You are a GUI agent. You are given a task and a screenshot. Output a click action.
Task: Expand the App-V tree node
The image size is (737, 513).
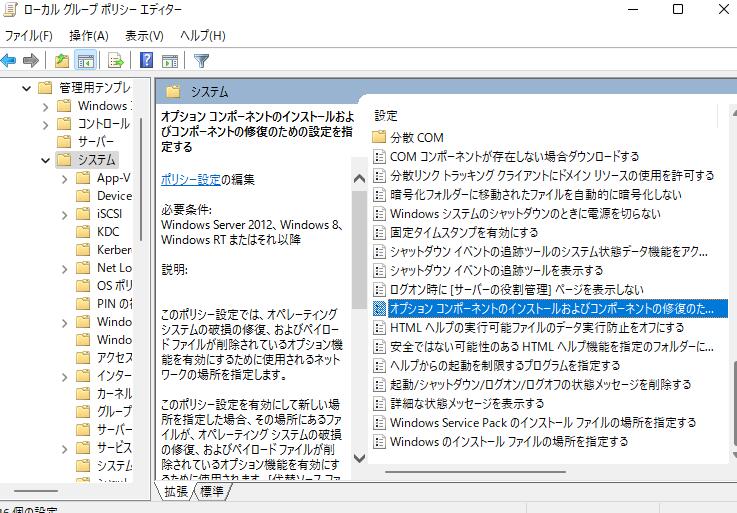click(x=65, y=179)
